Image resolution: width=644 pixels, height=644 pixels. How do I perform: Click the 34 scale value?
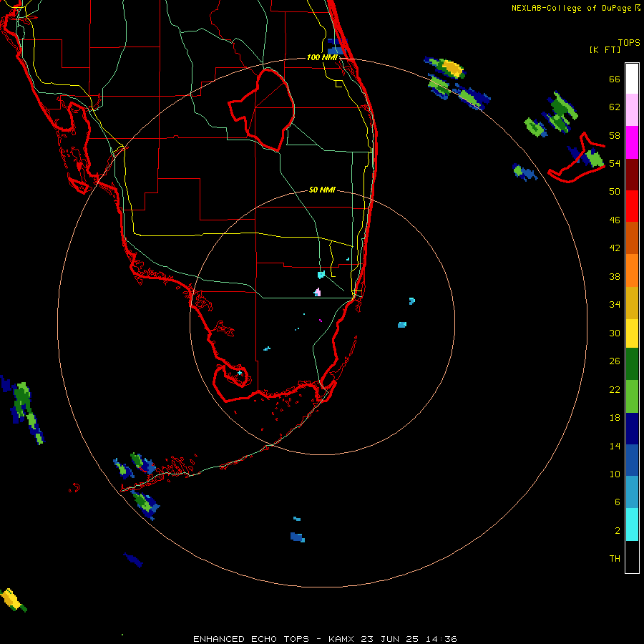pyautogui.click(x=615, y=305)
